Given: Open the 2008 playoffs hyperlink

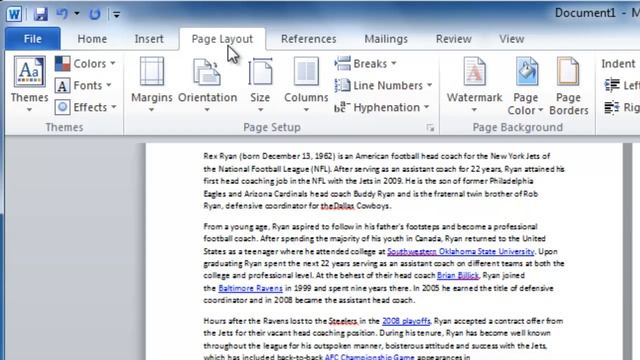Looking at the screenshot, I should 406,321.
